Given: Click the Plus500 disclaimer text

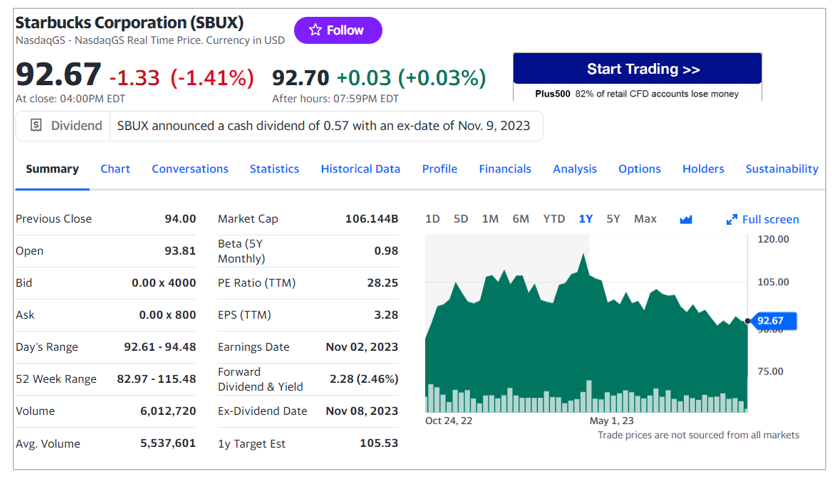Looking at the screenshot, I should 637,93.
